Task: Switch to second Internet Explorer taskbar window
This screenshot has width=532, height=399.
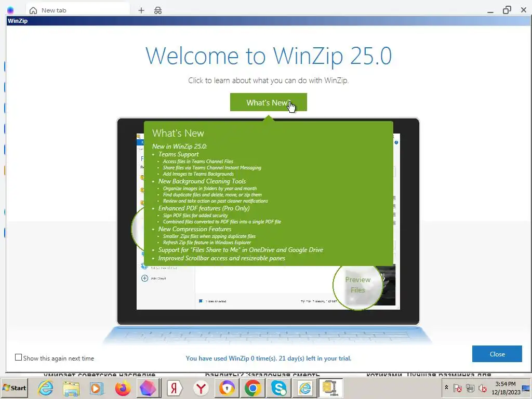Action: [305, 388]
